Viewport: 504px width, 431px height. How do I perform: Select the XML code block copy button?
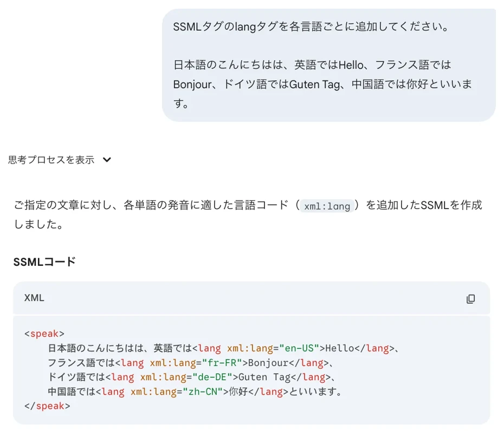[x=471, y=298]
